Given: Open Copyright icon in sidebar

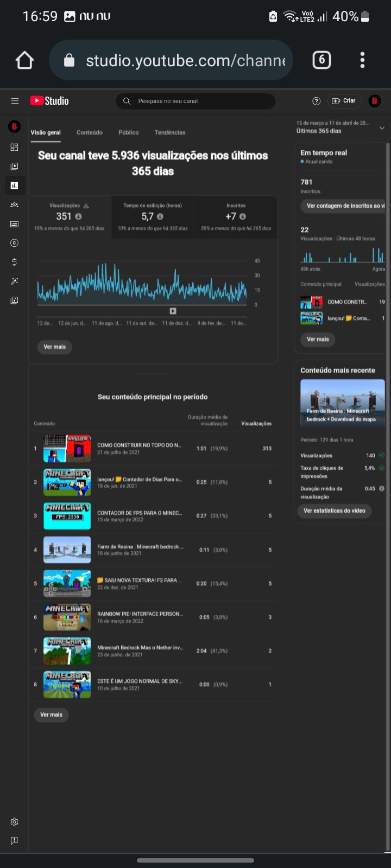Looking at the screenshot, I should pyautogui.click(x=15, y=243).
